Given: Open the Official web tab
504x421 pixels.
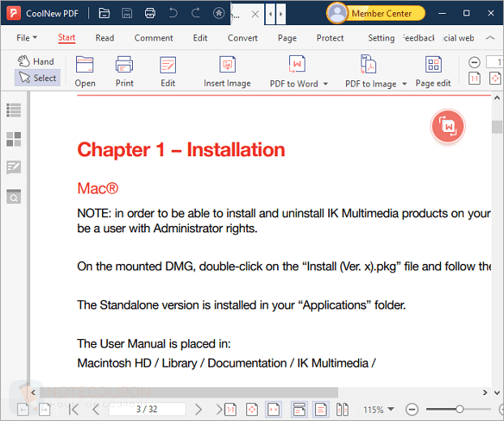Looking at the screenshot, I should pos(459,38).
